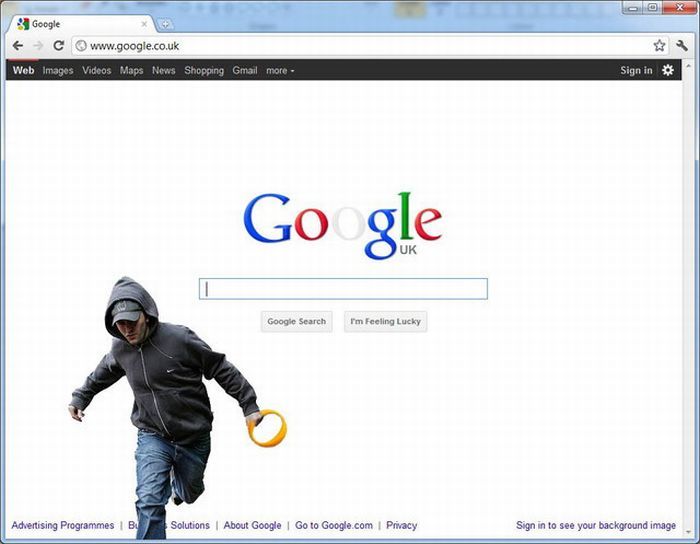Expand the 'more' dropdown in the navigation bar
The width and height of the screenshot is (700, 544).
(x=280, y=71)
